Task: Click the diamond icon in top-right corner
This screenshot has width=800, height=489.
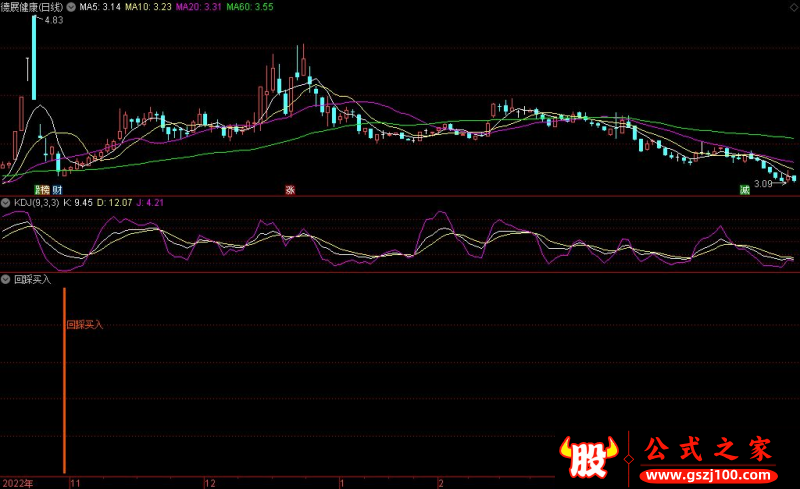Action: click(x=793, y=7)
